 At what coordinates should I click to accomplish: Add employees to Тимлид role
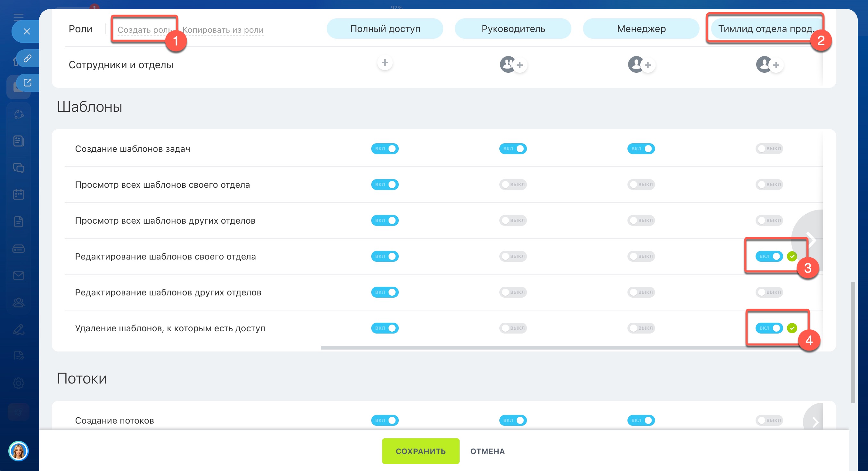point(775,65)
